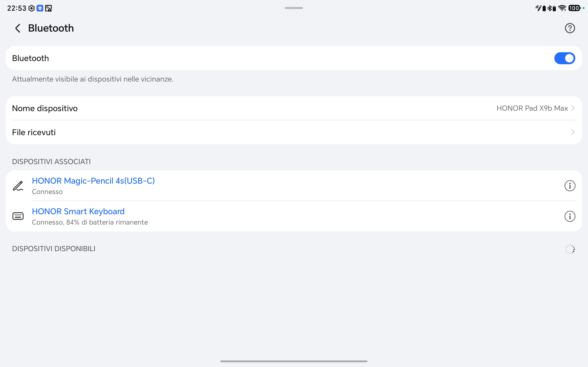Expand the File ricevuti chevron

[x=573, y=132]
